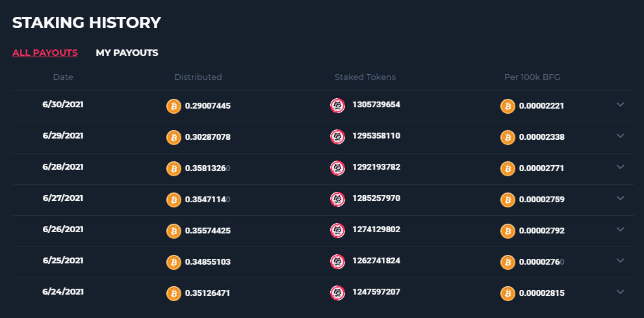
Task: Click Bitcoin icon beside 0.00002815 per 100k
Action: tap(508, 293)
